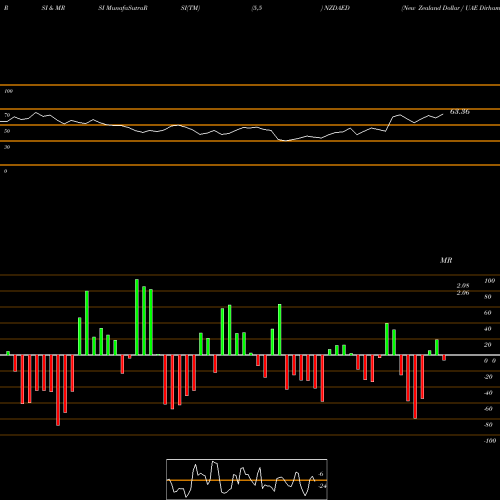The width and height of the screenshot is (500, 500).
Task: Click the 2.08 value beside the MR chart
Action: tap(463, 286)
